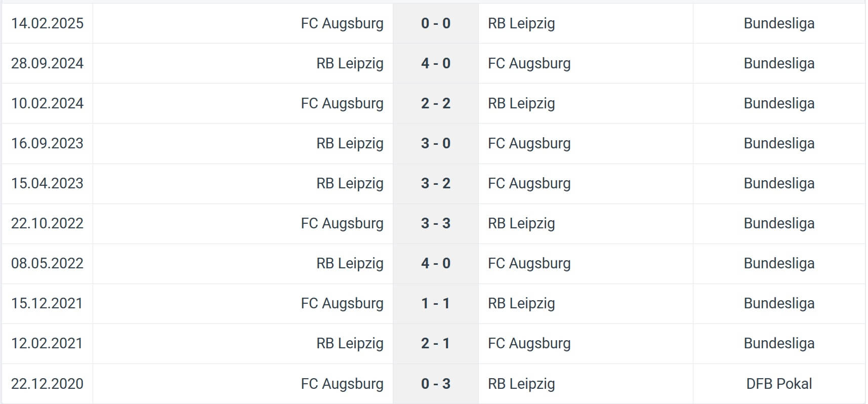Open the 0 - 3 DFB Pokal result

435,384
